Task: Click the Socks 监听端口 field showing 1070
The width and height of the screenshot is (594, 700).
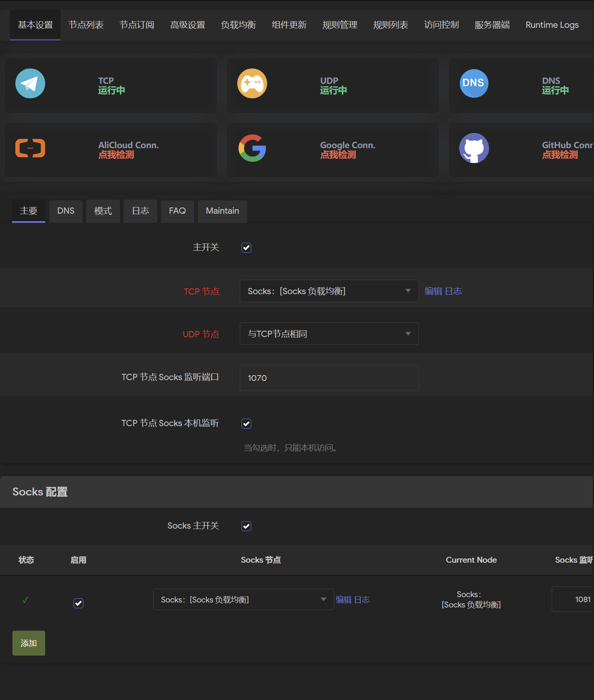Action: point(329,378)
